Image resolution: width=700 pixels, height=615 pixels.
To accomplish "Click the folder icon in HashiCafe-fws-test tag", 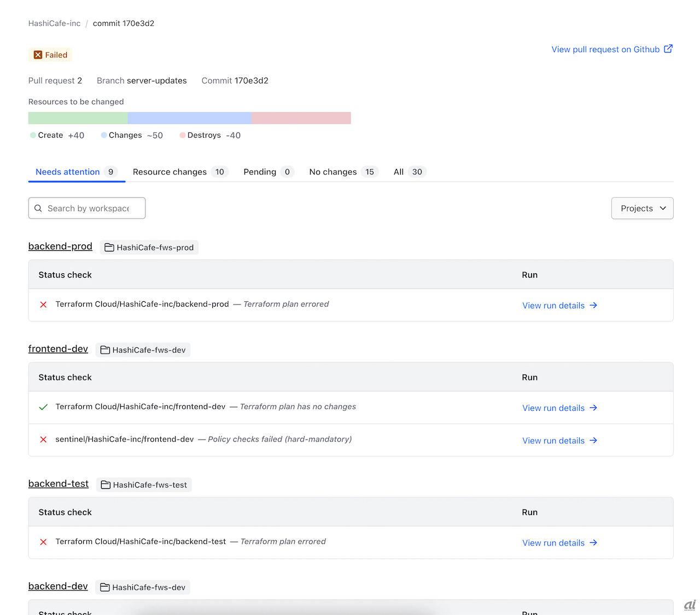I will 106,485.
